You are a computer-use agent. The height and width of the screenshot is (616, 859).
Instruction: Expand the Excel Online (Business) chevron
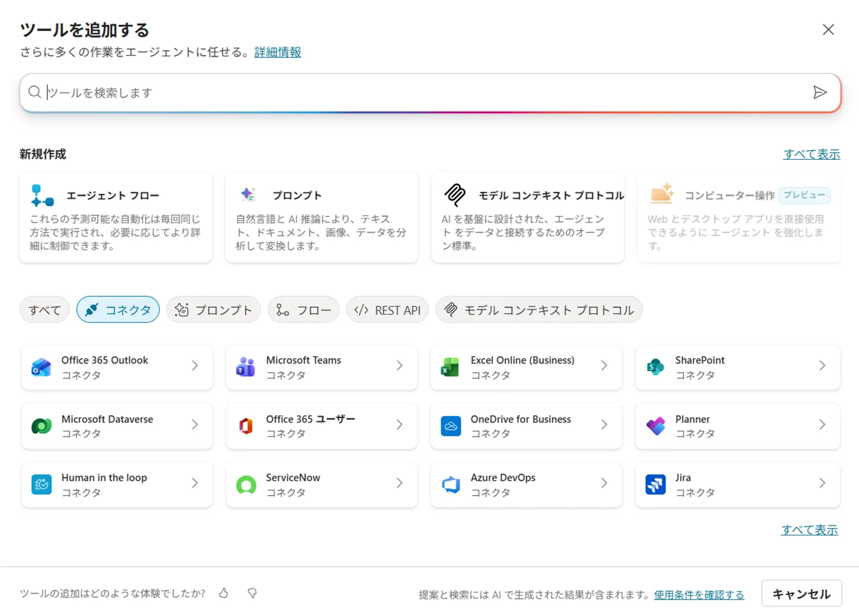604,366
